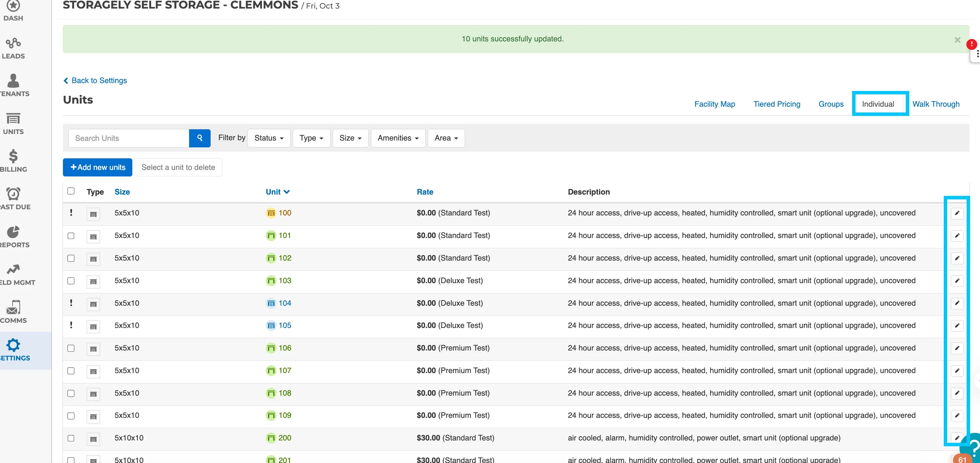The height and width of the screenshot is (463, 980).
Task: Switch to the Facility Map tab
Action: click(714, 104)
